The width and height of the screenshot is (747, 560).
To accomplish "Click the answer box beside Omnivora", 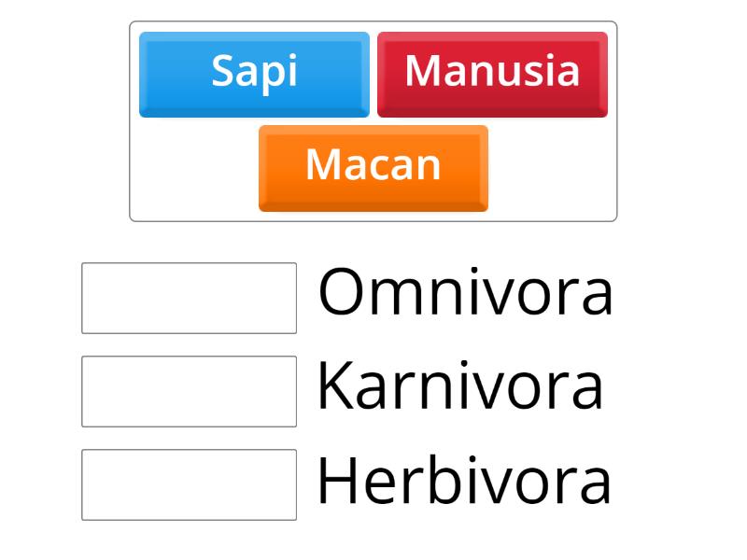I will click(x=189, y=297).
